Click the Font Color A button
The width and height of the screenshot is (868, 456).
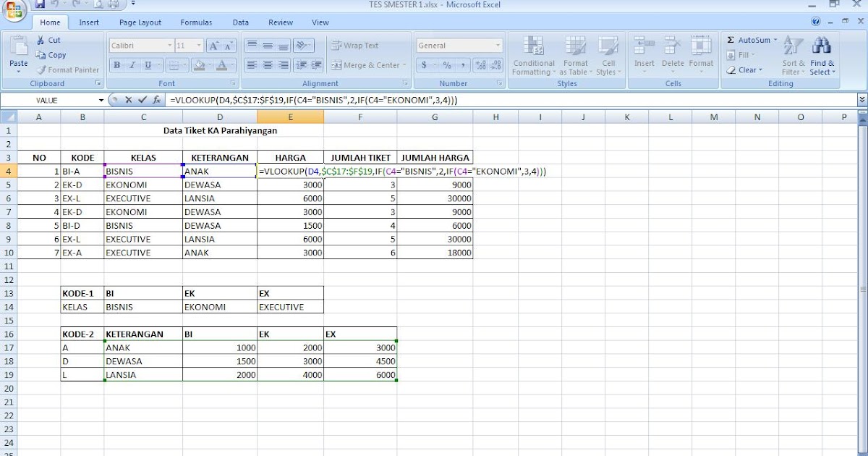221,65
